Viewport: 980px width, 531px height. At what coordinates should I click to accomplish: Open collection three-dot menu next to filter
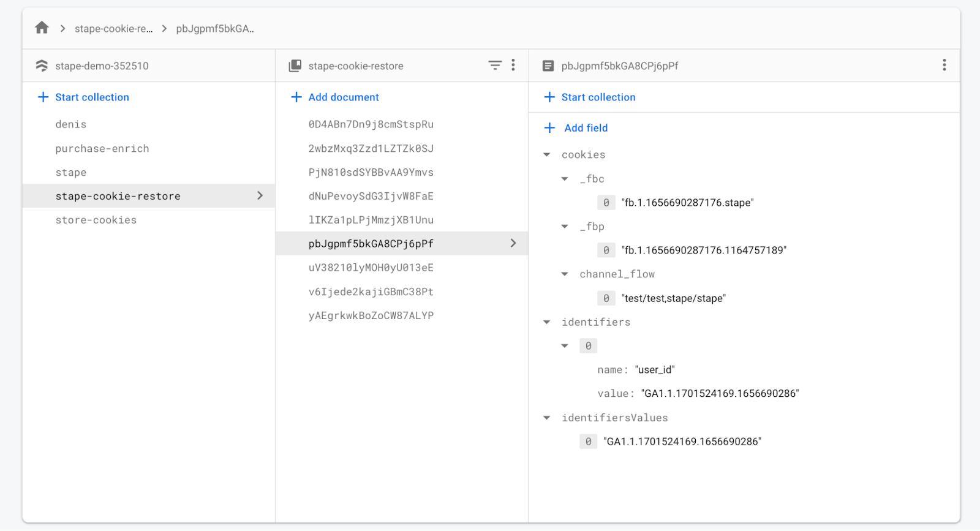tap(513, 65)
